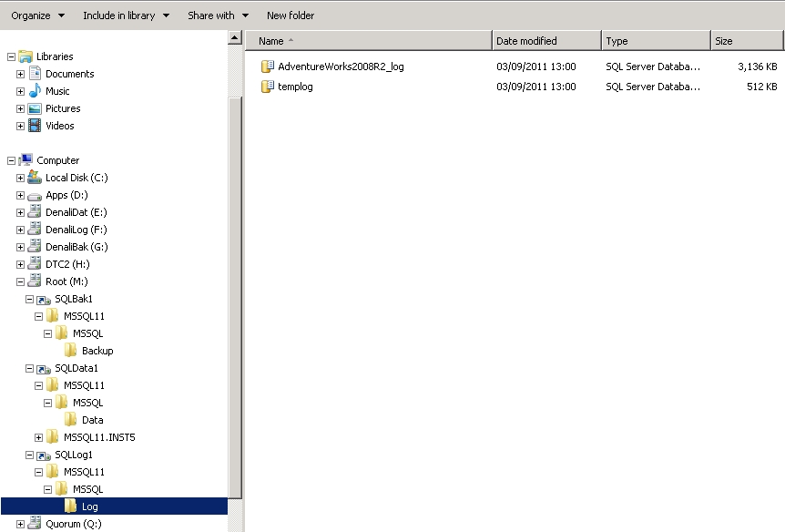Click the 3,136 KB size value
The height and width of the screenshot is (532, 785).
coord(758,66)
